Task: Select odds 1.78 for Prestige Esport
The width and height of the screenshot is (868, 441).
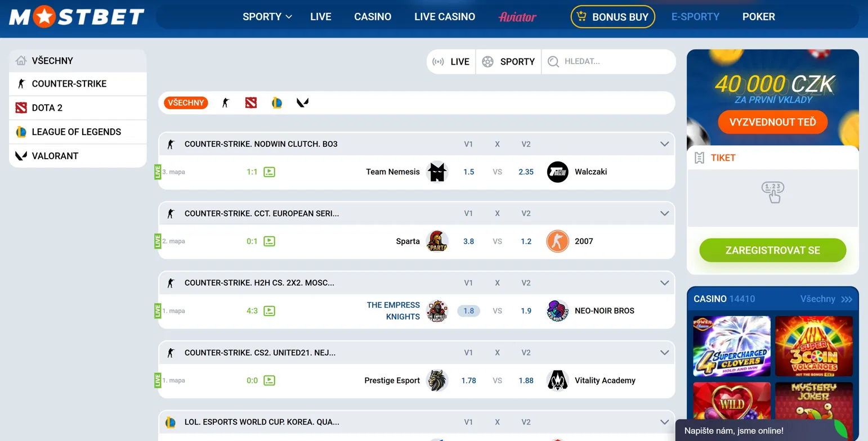Action: tap(468, 381)
